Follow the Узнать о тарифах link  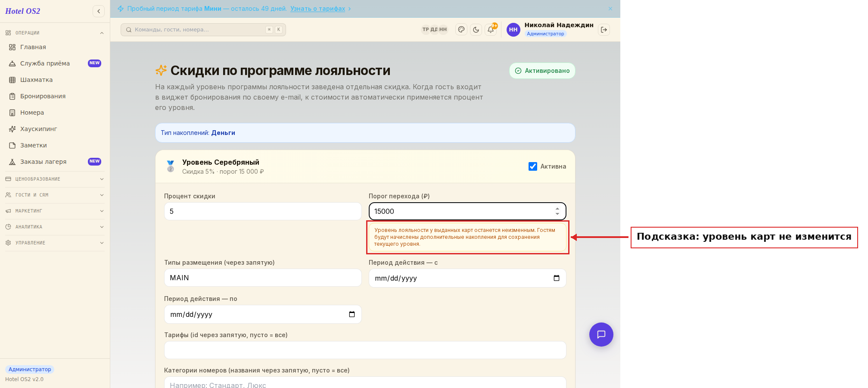317,9
